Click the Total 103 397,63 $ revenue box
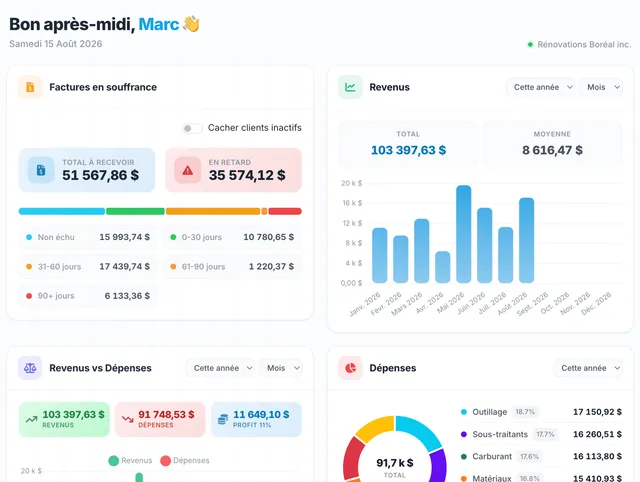This screenshot has height=482, width=640. 408,144
